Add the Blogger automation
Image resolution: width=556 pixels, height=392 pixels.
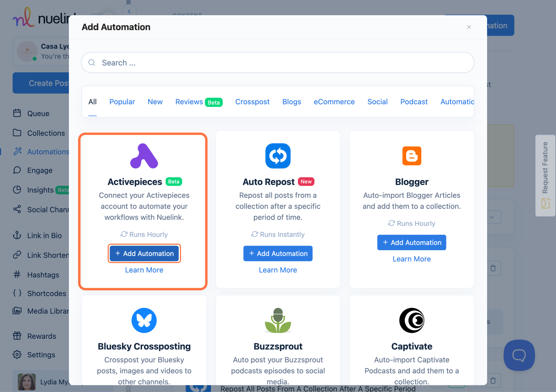(x=412, y=242)
